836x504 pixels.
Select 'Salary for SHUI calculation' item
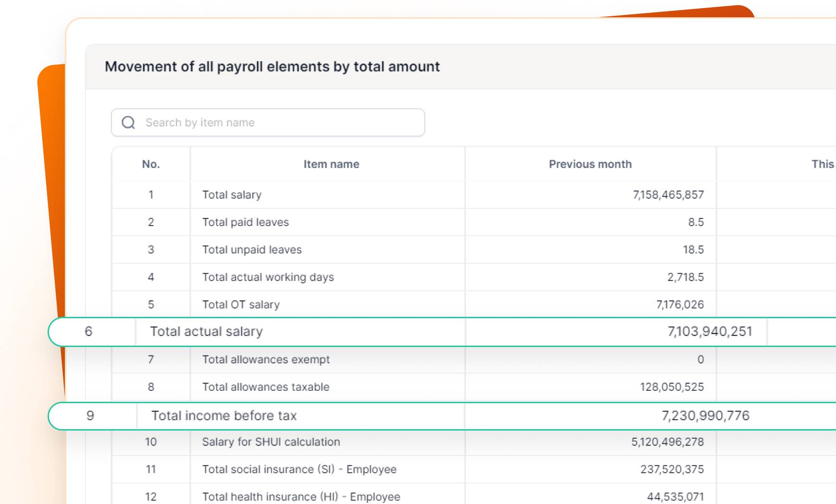271,442
